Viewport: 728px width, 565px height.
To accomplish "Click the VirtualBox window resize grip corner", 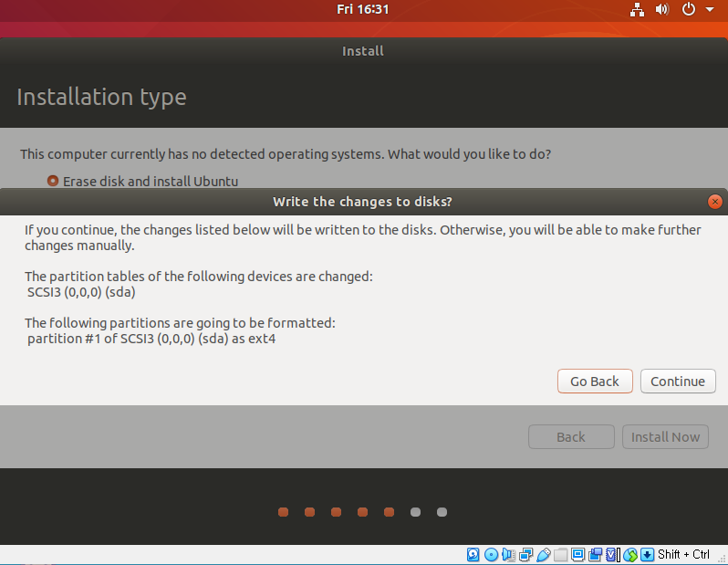I will tap(722, 559).
